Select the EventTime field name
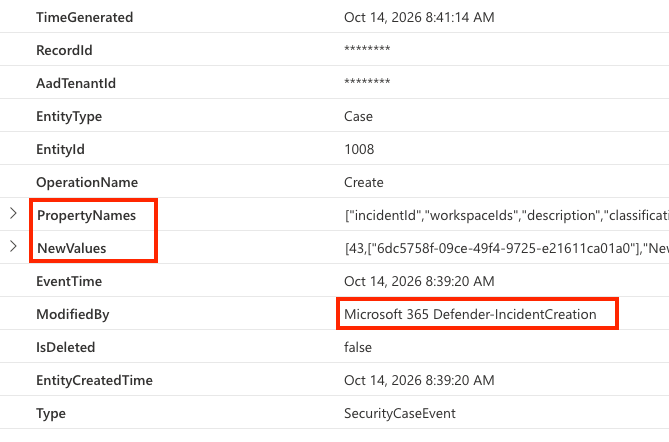Image resolution: width=669 pixels, height=442 pixels. point(69,282)
